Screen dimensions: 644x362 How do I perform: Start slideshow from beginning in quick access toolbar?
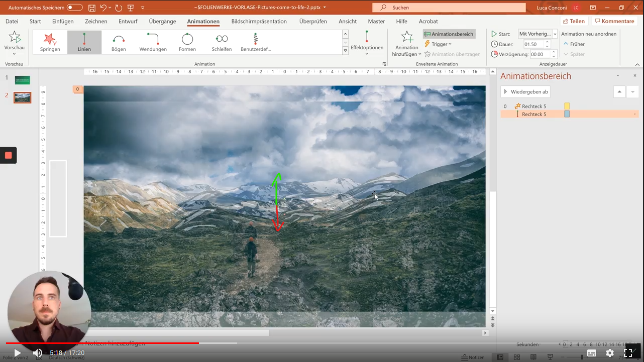click(131, 8)
